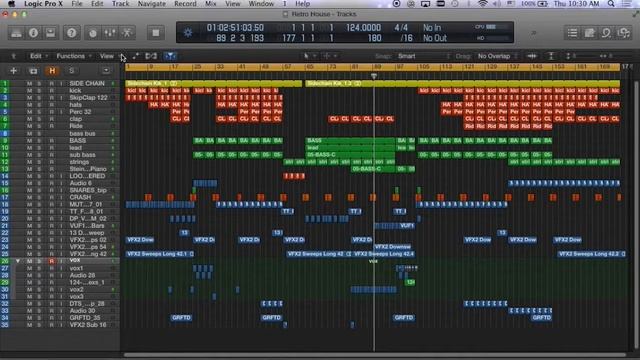Open the command-click tool menu

click(x=330, y=56)
